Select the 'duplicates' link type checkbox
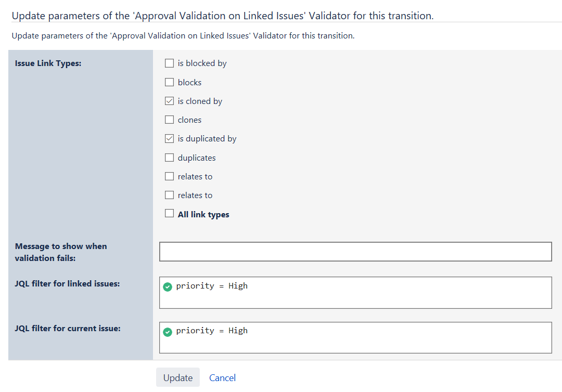 169,158
